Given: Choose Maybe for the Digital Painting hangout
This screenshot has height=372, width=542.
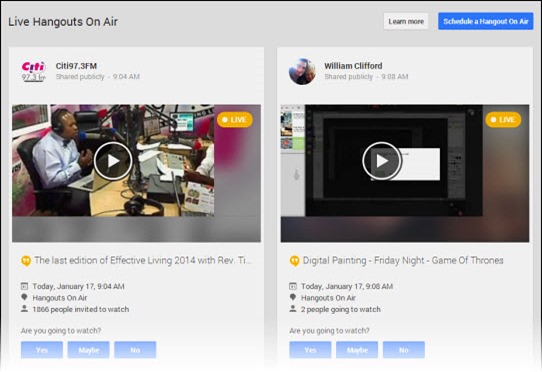Looking at the screenshot, I should coord(357,350).
